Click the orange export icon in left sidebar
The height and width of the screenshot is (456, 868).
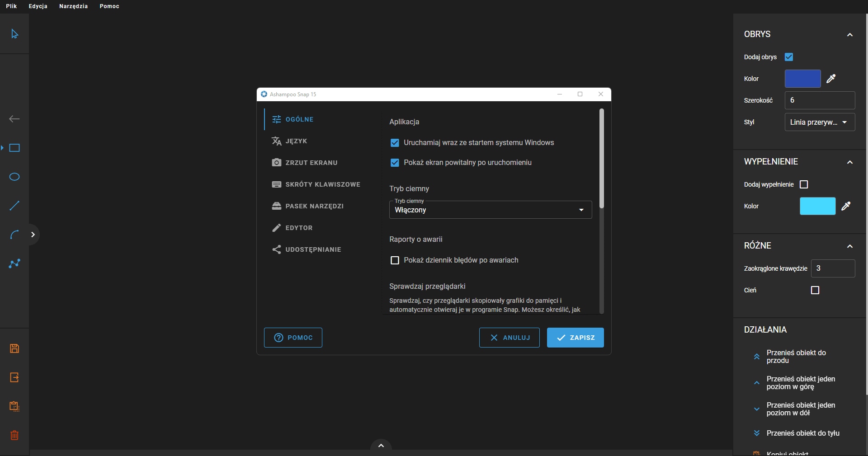[x=14, y=377]
